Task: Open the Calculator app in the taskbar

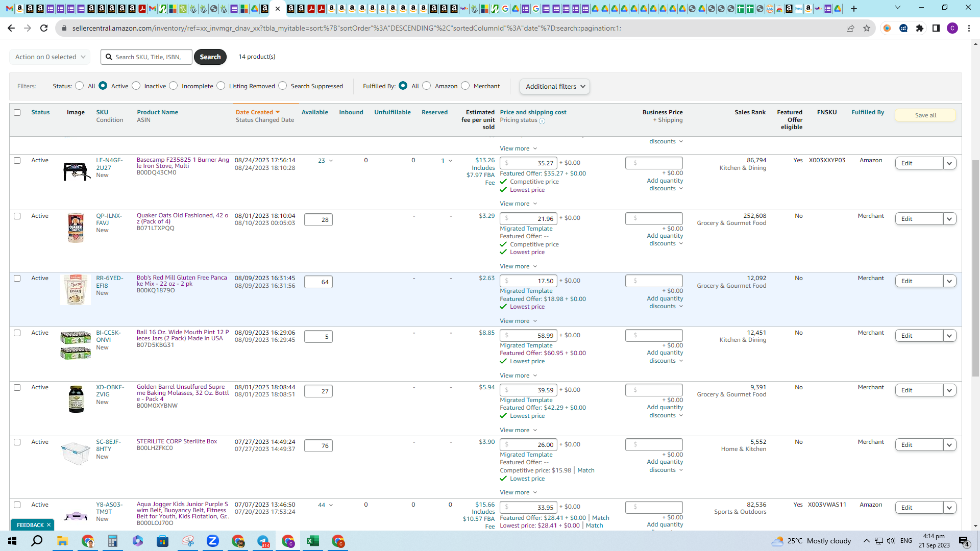Action: tap(112, 541)
